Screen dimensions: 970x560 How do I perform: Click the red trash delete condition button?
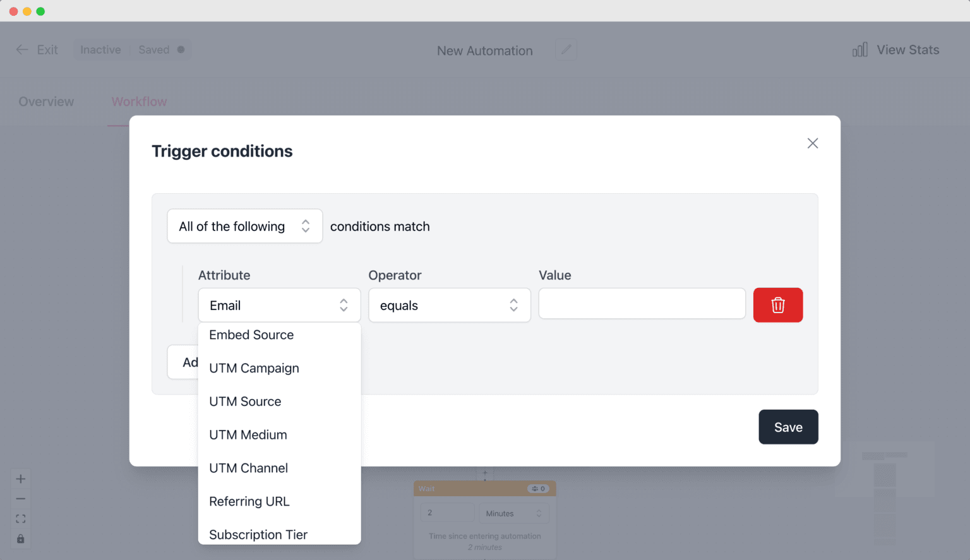coord(777,305)
